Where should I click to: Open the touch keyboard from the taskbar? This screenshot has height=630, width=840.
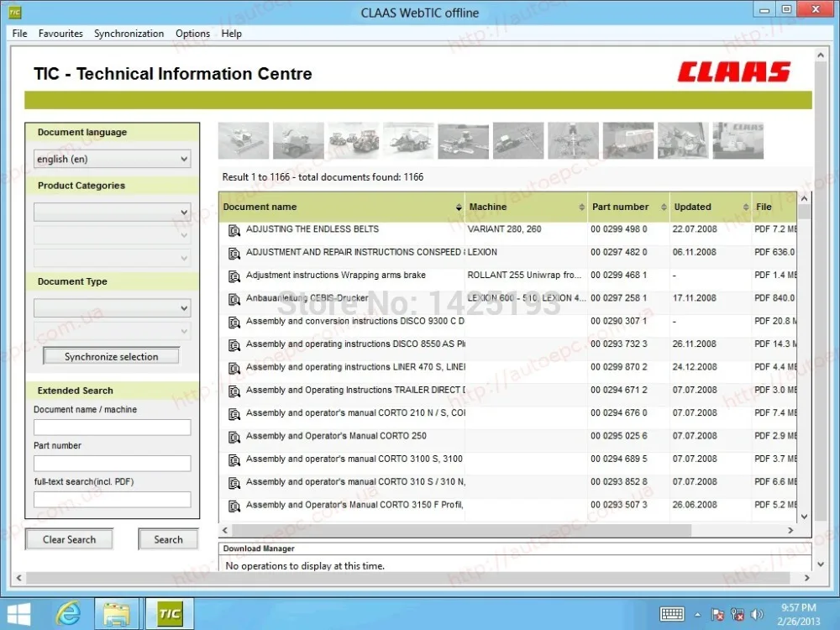(674, 612)
